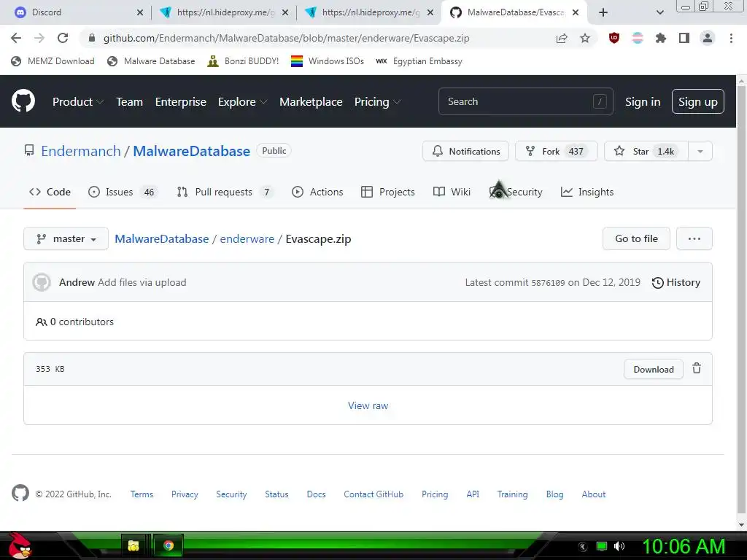Bookmark this page with the star icon
Screen dimensions: 747x560
[585, 38]
